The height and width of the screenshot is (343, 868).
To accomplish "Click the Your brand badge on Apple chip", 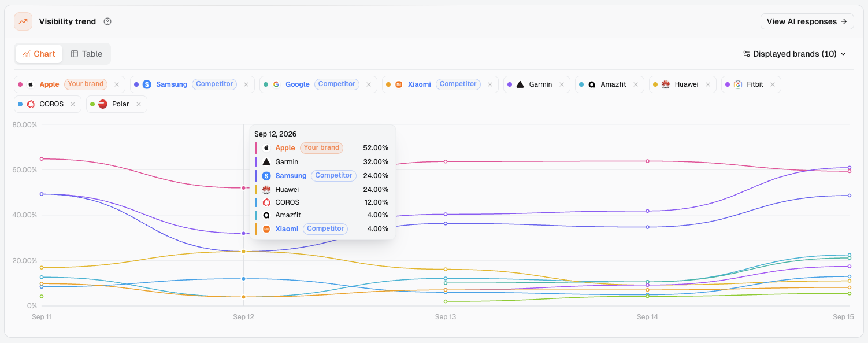I will tap(86, 84).
